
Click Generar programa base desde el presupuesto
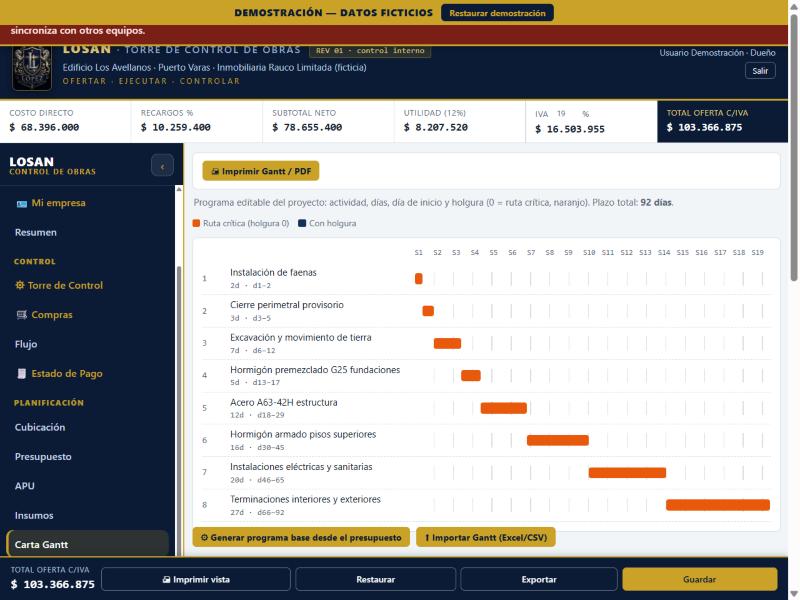click(x=301, y=537)
